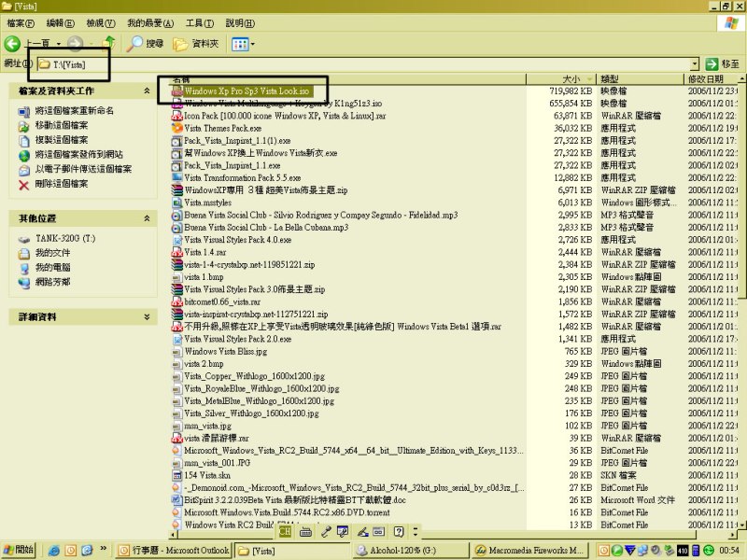The image size is (747, 560).
Task: Select Vista Visual Styles Pack 4.0.exe icon
Action: pos(177,240)
